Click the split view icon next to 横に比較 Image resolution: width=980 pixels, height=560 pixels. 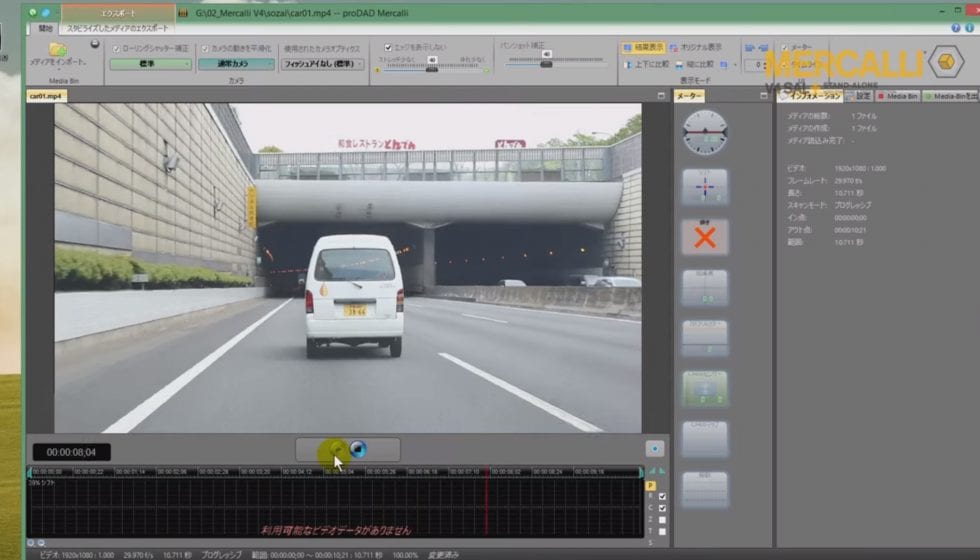pos(724,64)
